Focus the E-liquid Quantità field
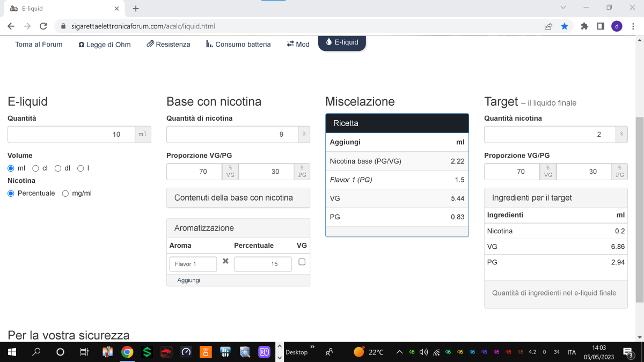644x362 pixels. click(71, 135)
